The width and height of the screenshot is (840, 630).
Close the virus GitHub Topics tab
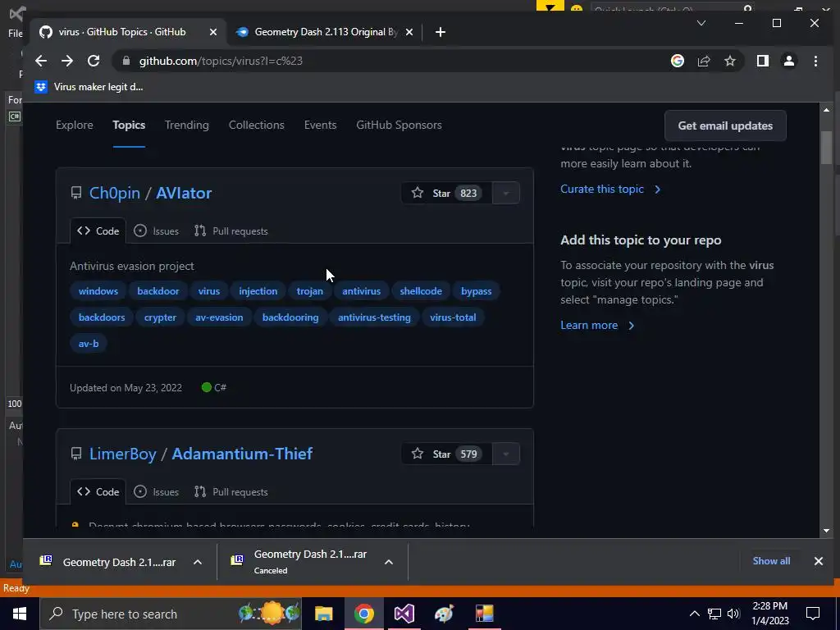[213, 32]
